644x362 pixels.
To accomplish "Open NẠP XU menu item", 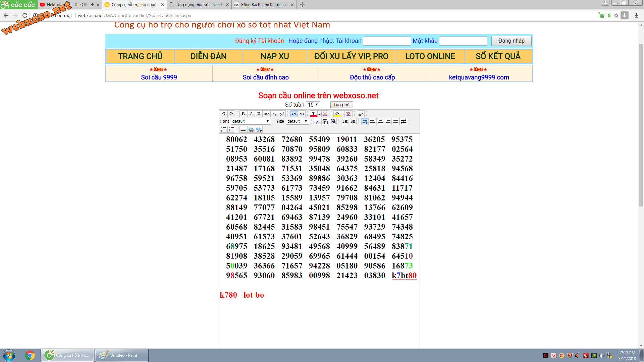I will [x=275, y=56].
